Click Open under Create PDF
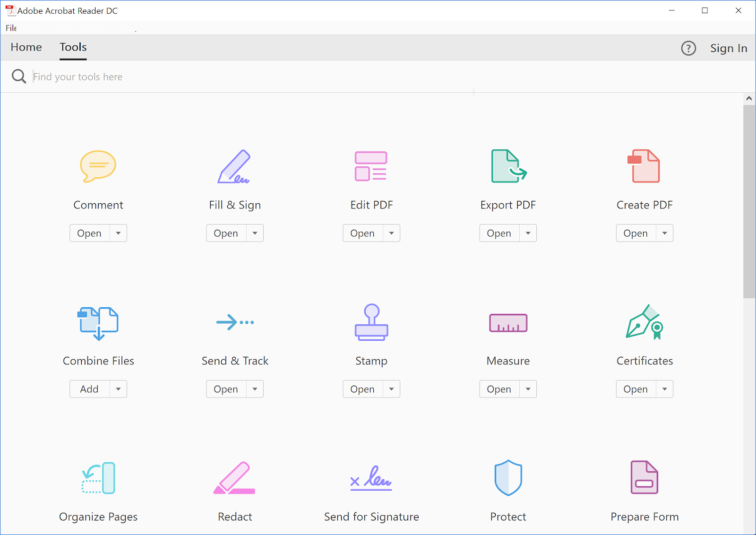 [x=636, y=233]
